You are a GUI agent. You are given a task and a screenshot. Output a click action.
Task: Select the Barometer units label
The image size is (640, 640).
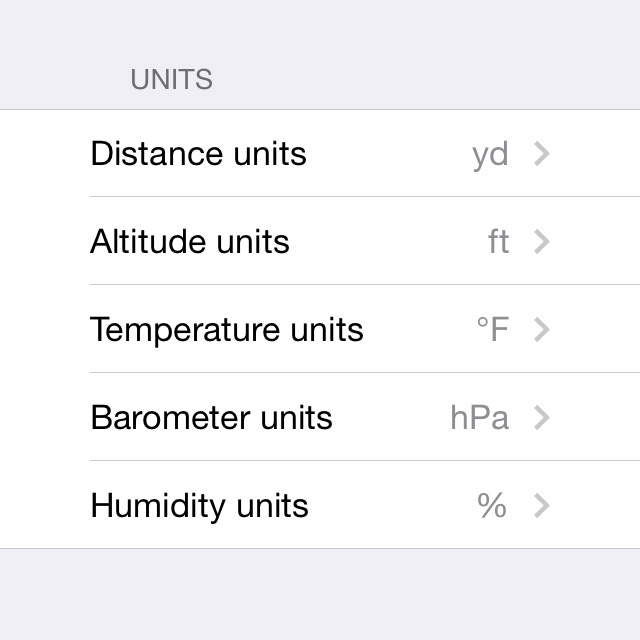pyautogui.click(x=211, y=418)
